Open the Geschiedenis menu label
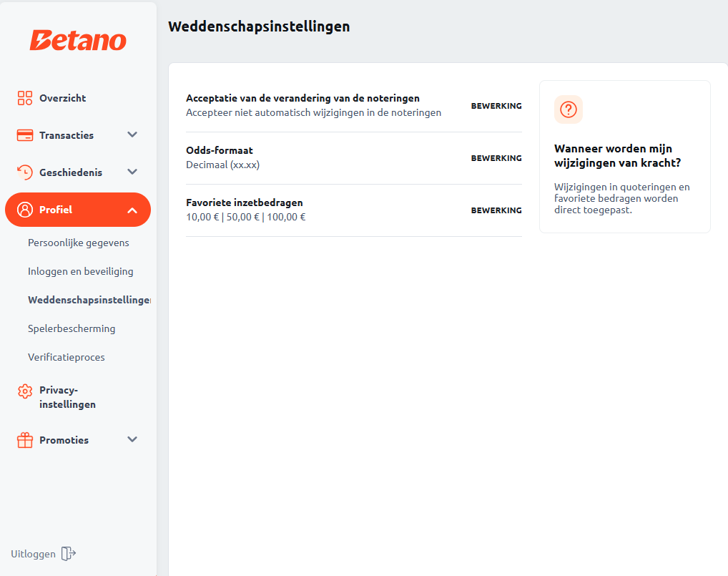Image resolution: width=728 pixels, height=576 pixels. [x=71, y=172]
